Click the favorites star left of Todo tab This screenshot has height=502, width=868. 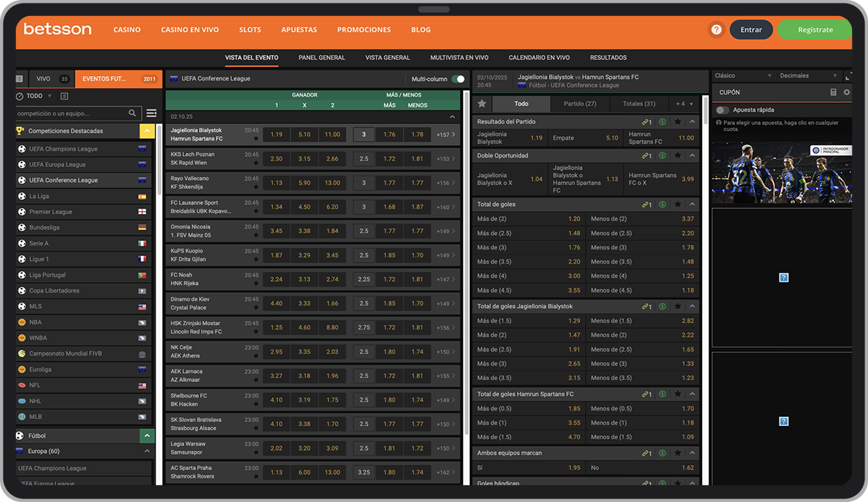[482, 104]
